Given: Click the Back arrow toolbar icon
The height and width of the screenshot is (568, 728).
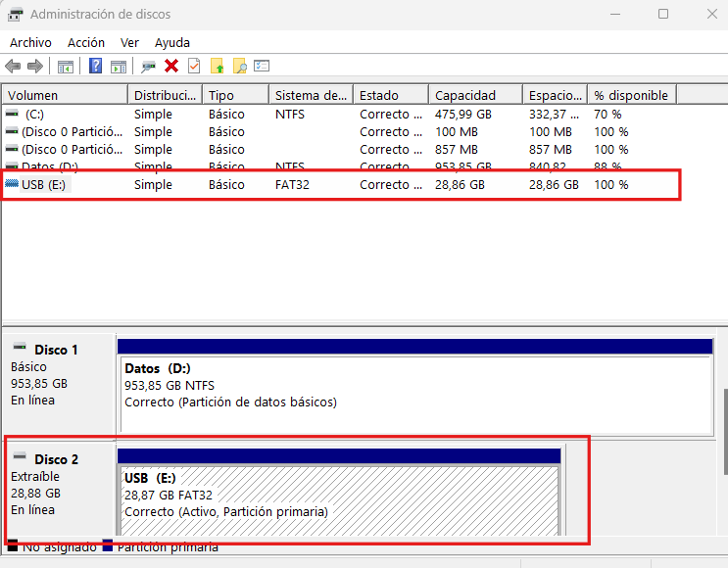Looking at the screenshot, I should (x=13, y=67).
